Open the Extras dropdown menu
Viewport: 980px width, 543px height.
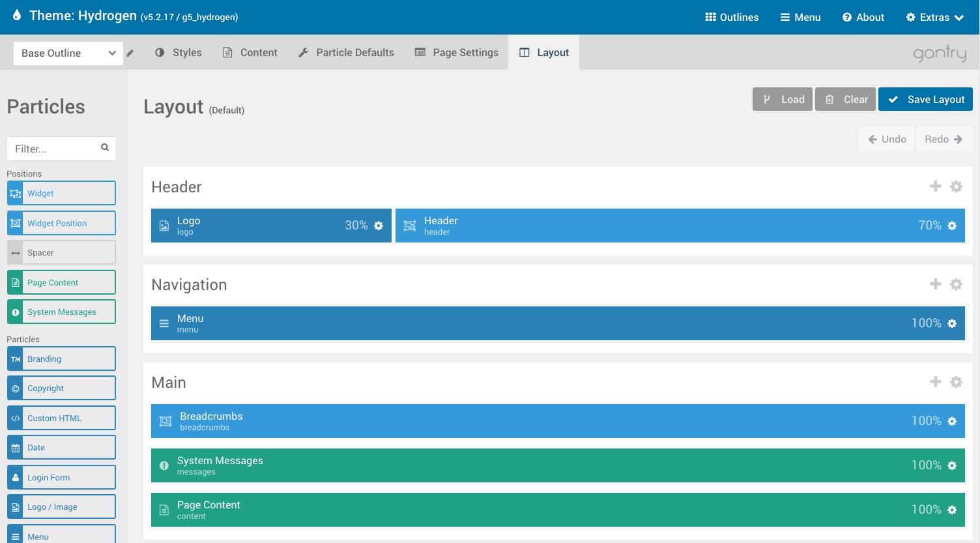pyautogui.click(x=934, y=18)
